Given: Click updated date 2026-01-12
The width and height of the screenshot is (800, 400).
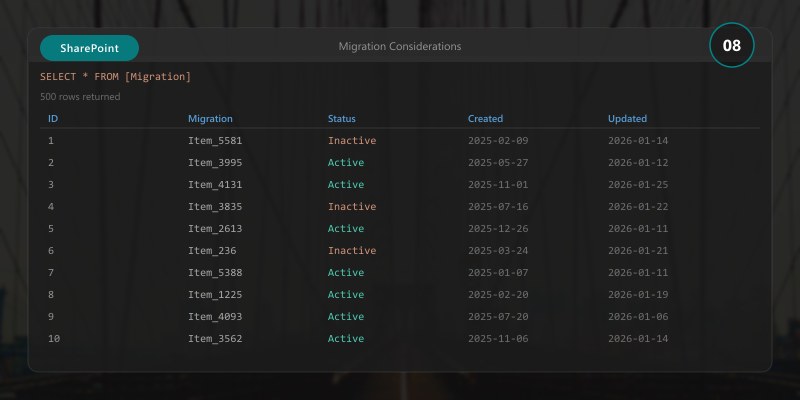Looking at the screenshot, I should tap(638, 162).
